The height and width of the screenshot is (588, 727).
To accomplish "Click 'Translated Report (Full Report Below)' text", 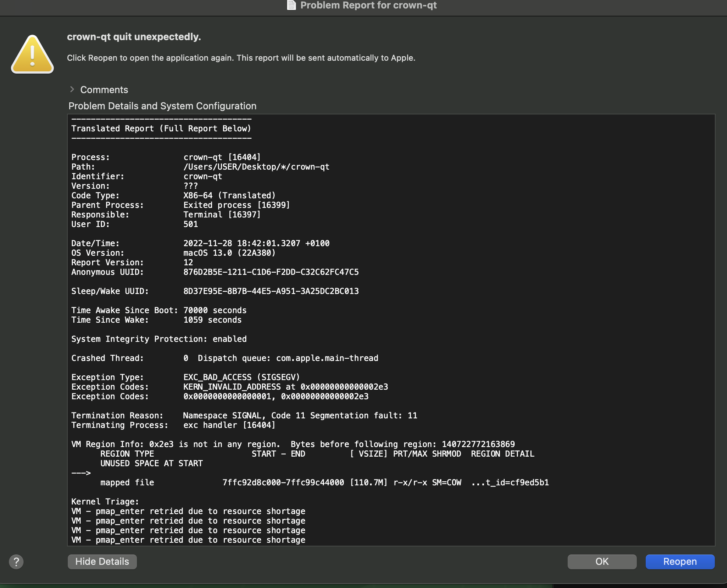I will (161, 128).
